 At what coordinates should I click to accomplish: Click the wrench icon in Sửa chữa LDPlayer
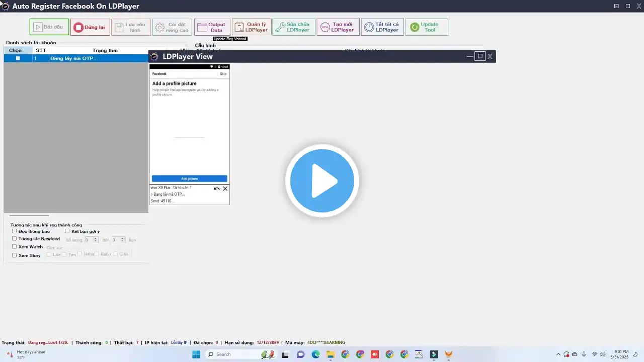(x=280, y=27)
